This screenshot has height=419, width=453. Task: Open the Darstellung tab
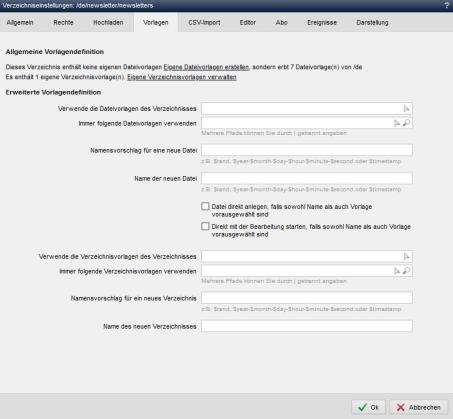click(x=372, y=22)
